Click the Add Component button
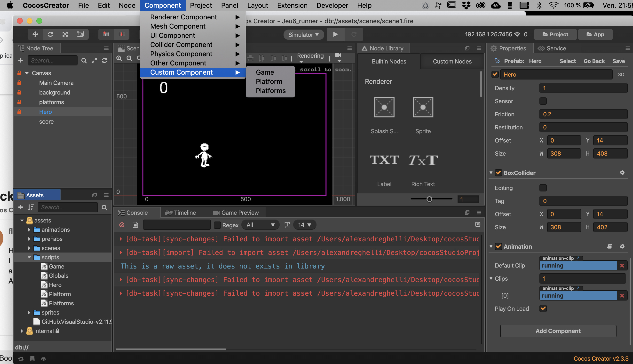Image resolution: width=633 pixels, height=364 pixels. pyautogui.click(x=558, y=331)
